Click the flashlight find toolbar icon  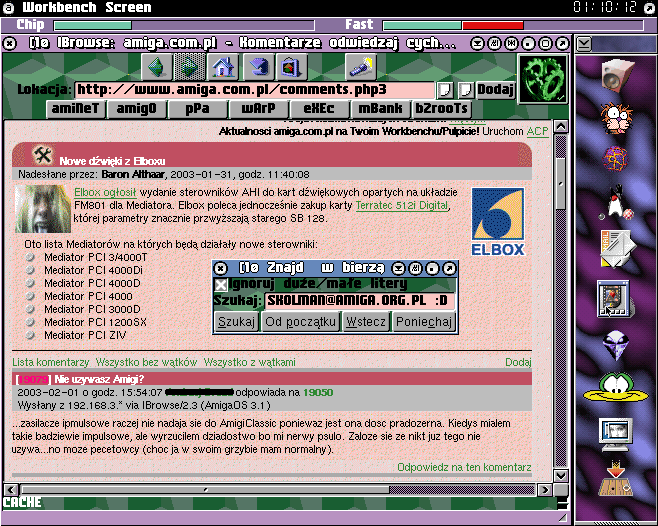[x=361, y=67]
